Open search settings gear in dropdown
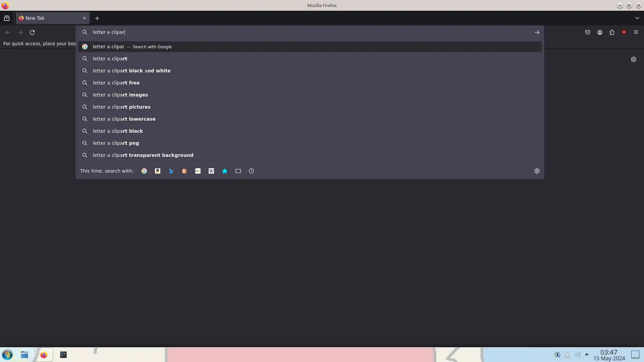The width and height of the screenshot is (644, 362). pyautogui.click(x=537, y=171)
